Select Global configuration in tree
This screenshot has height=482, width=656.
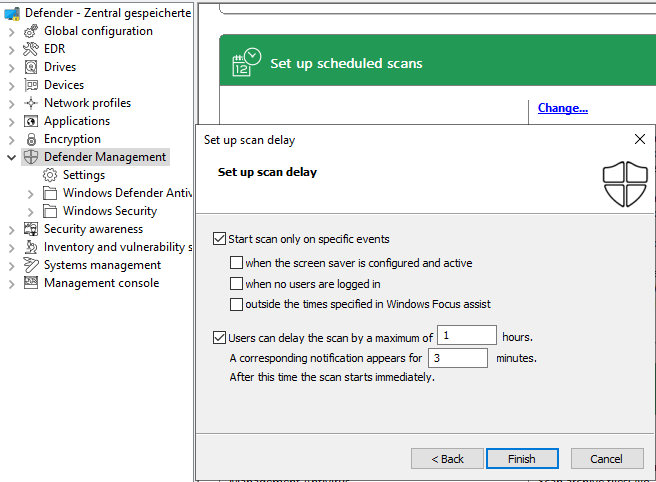[98, 31]
